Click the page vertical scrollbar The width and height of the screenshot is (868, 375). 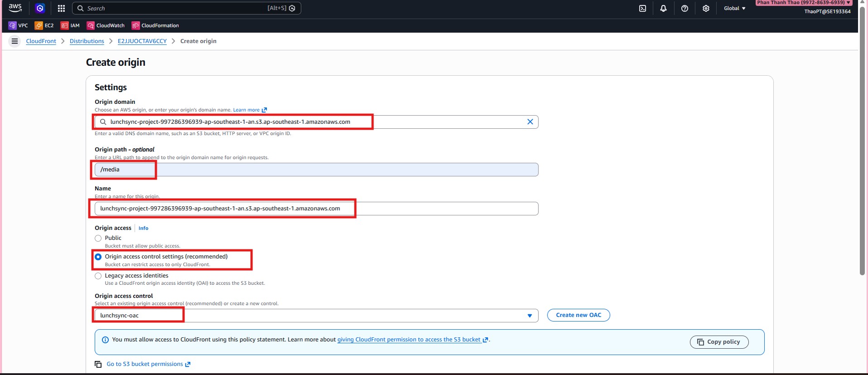(x=862, y=136)
